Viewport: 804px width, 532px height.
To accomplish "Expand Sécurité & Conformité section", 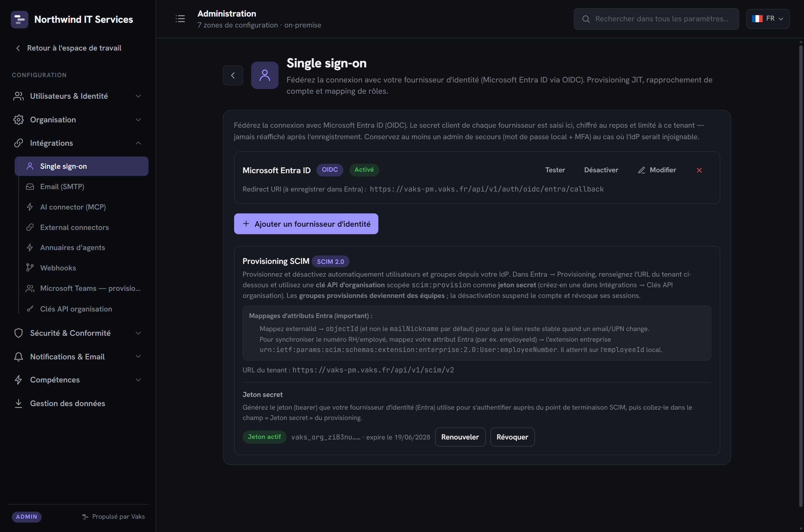I will [x=78, y=333].
